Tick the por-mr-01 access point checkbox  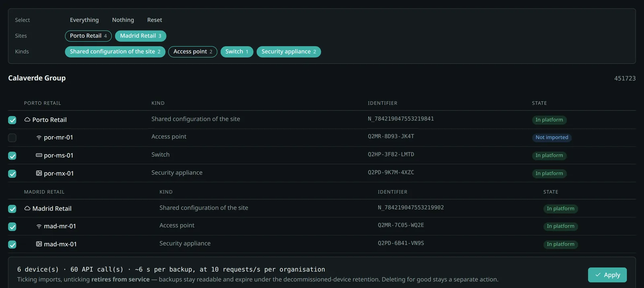[12, 138]
